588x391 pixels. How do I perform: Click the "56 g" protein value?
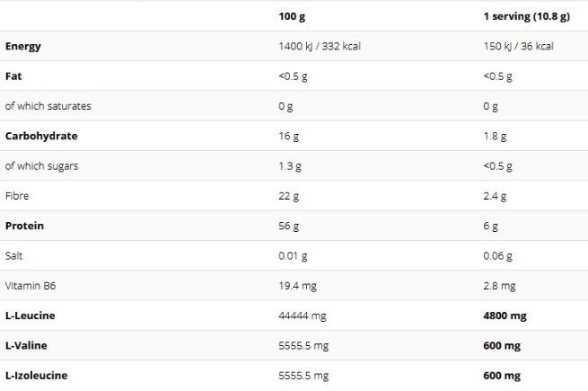pos(288,226)
